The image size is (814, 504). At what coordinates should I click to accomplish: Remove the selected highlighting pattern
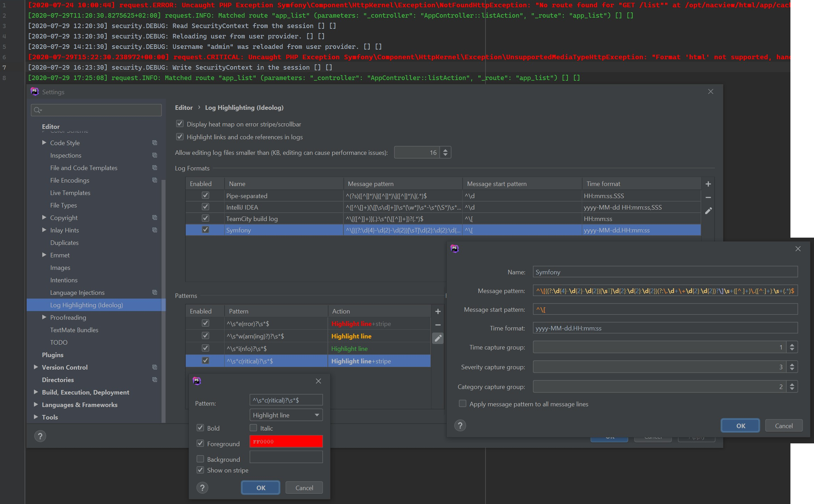(438, 325)
